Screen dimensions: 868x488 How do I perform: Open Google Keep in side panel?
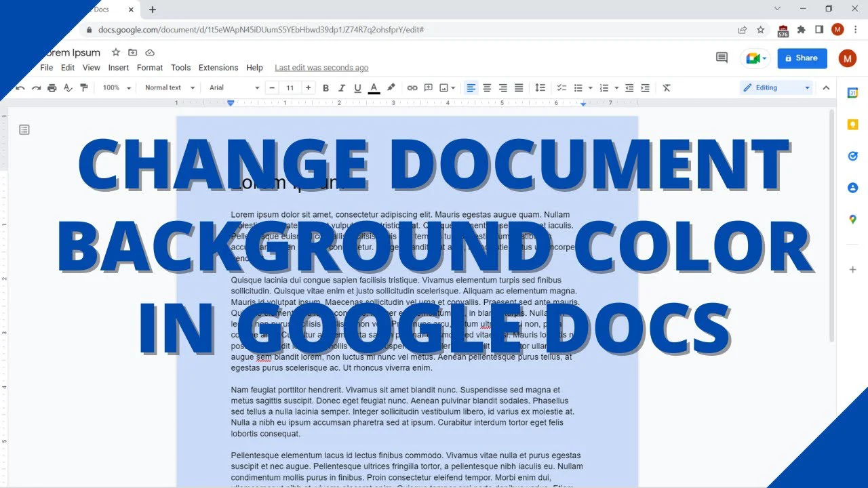(852, 125)
